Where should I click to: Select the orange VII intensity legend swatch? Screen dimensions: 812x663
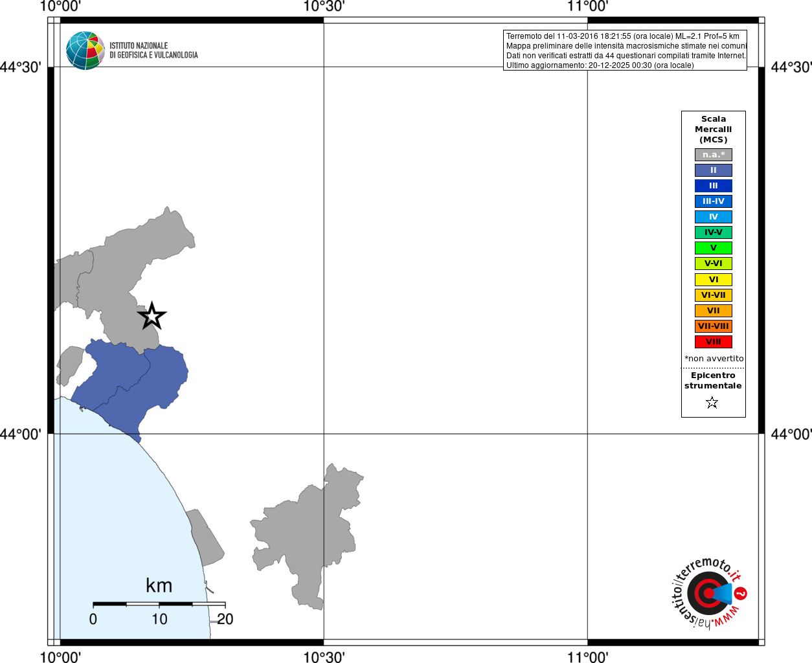click(x=714, y=311)
